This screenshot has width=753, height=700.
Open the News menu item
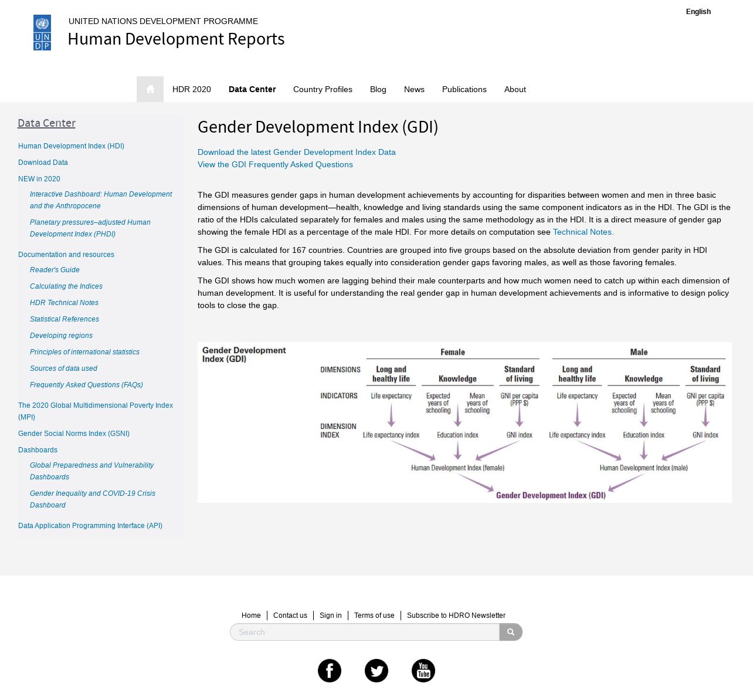pos(414,89)
